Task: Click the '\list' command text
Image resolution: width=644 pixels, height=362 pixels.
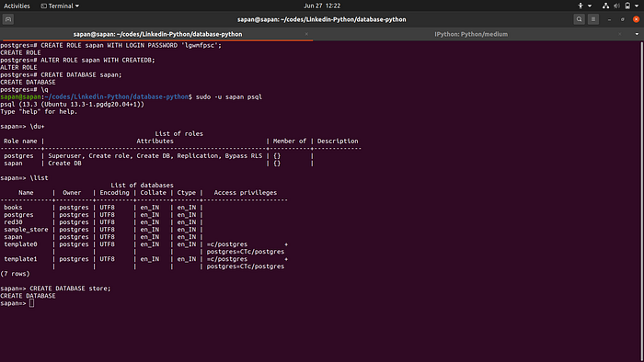Action: click(39, 177)
